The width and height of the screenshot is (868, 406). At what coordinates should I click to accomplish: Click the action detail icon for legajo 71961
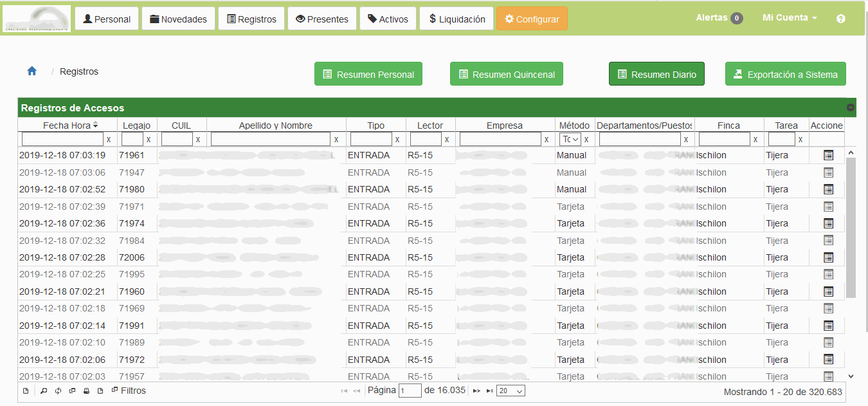[828, 155]
